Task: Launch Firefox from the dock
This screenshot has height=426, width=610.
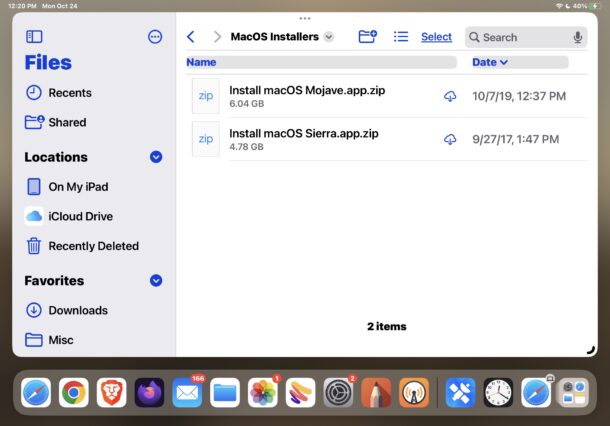Action: (149, 393)
